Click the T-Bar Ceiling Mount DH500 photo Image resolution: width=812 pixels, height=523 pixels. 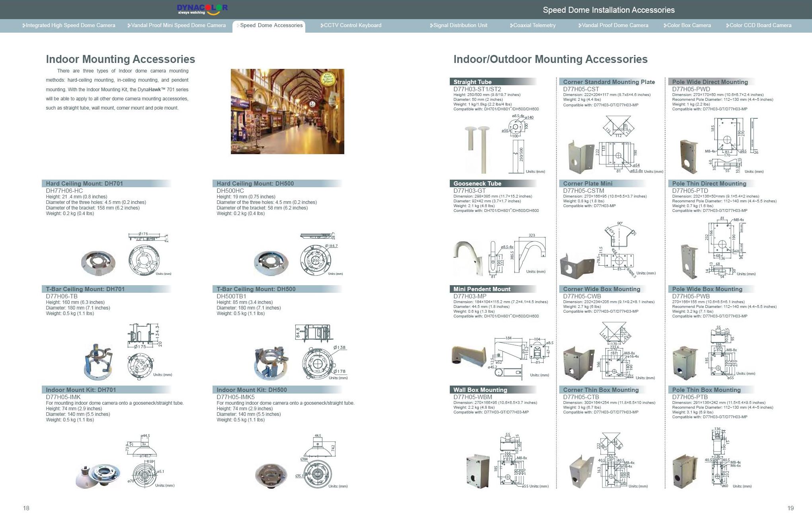(x=271, y=363)
